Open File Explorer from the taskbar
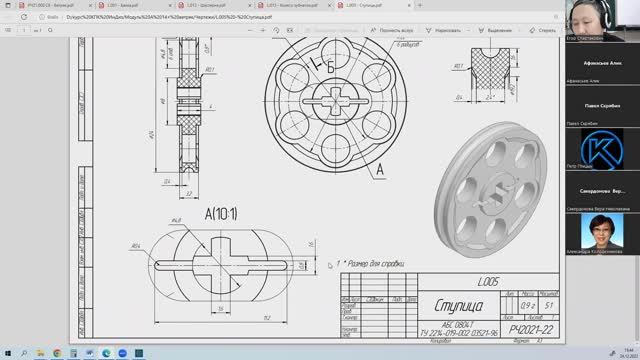The image size is (640, 360). [x=40, y=353]
